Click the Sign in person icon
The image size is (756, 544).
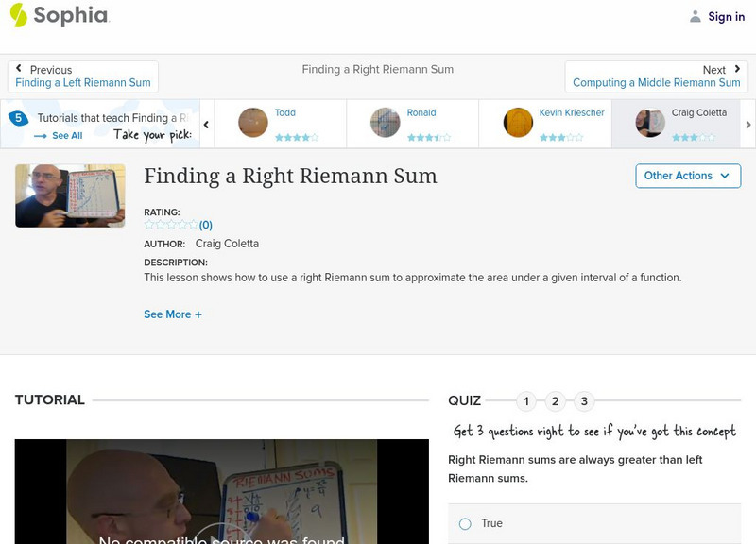[x=696, y=16]
